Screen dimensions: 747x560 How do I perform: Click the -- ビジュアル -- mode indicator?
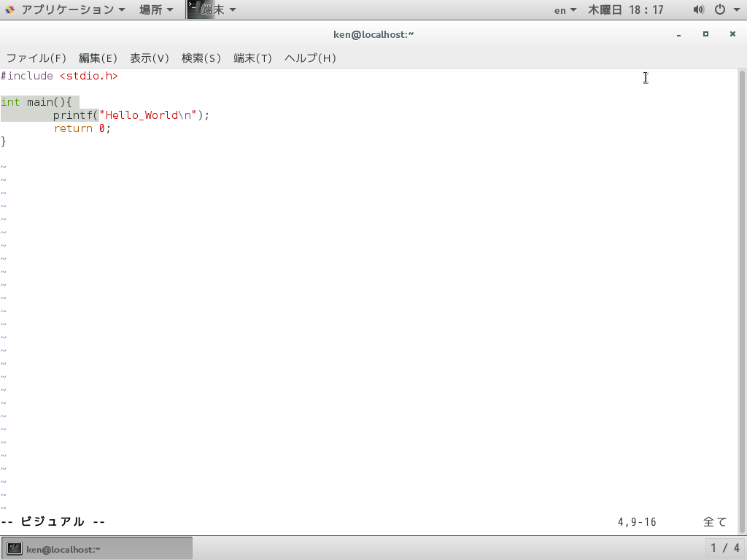(x=53, y=522)
